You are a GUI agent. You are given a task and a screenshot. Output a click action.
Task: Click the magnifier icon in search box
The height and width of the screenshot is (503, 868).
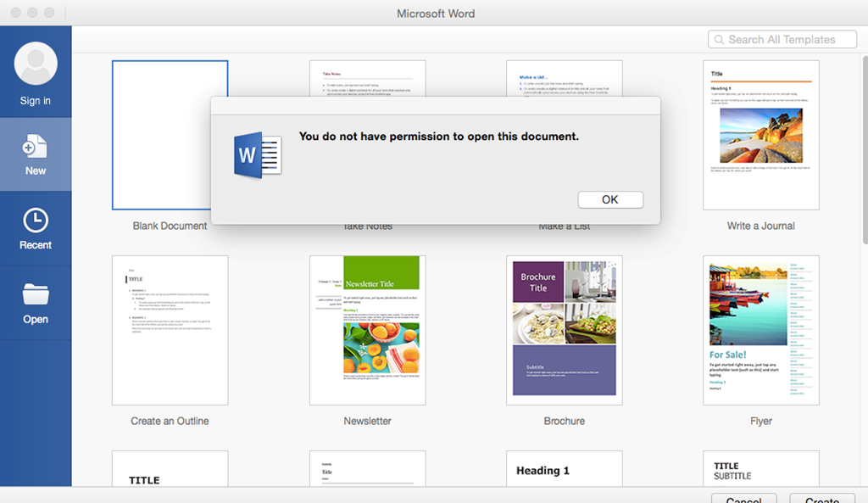[x=720, y=40]
